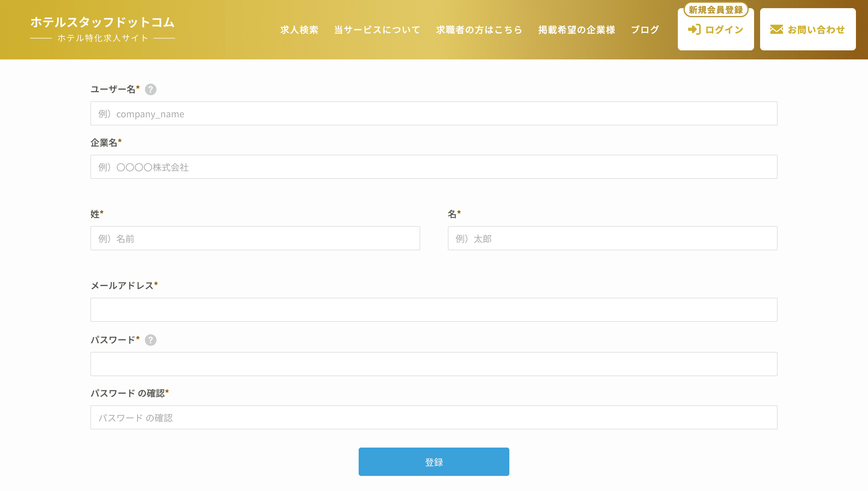Select the メールアドレス input box
868x491 pixels.
[434, 310]
